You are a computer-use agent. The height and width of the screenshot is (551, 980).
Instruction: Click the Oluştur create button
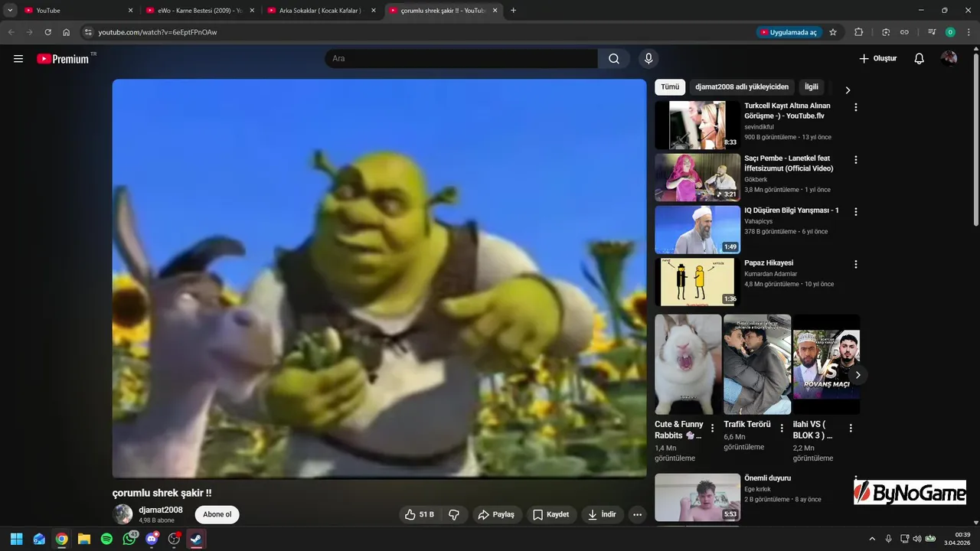point(877,59)
